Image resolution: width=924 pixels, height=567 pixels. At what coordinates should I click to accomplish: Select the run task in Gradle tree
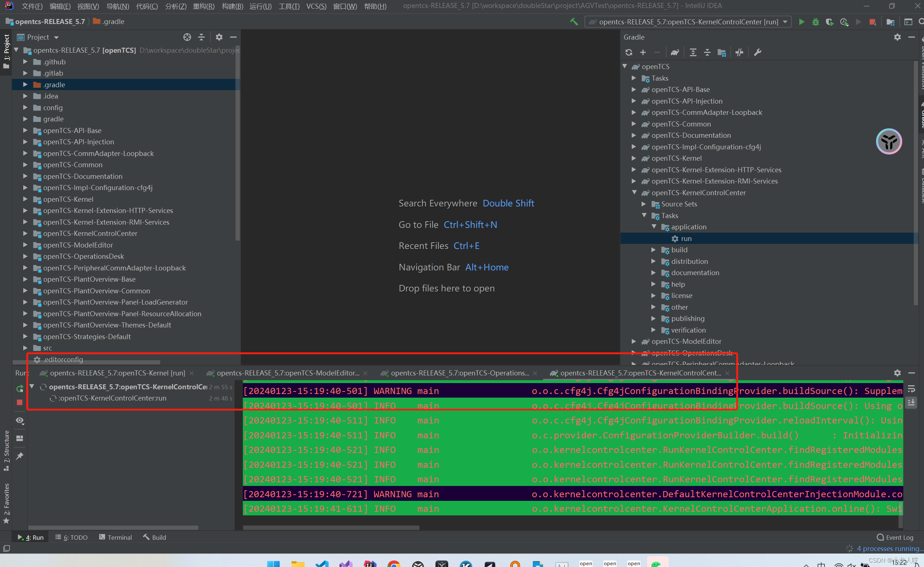(686, 238)
